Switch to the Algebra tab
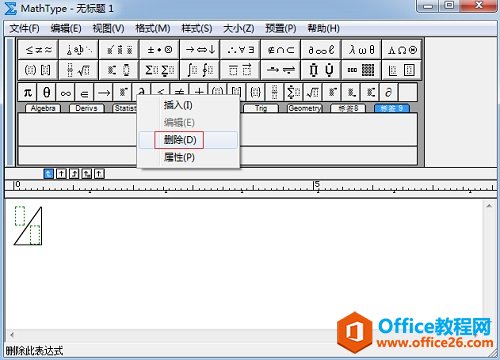This screenshot has width=500, height=360. [43, 108]
